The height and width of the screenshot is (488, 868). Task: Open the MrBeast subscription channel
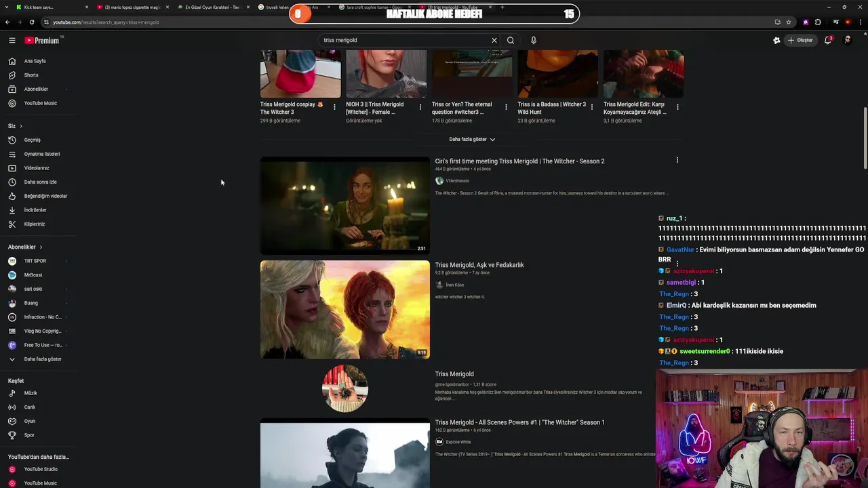pyautogui.click(x=33, y=275)
